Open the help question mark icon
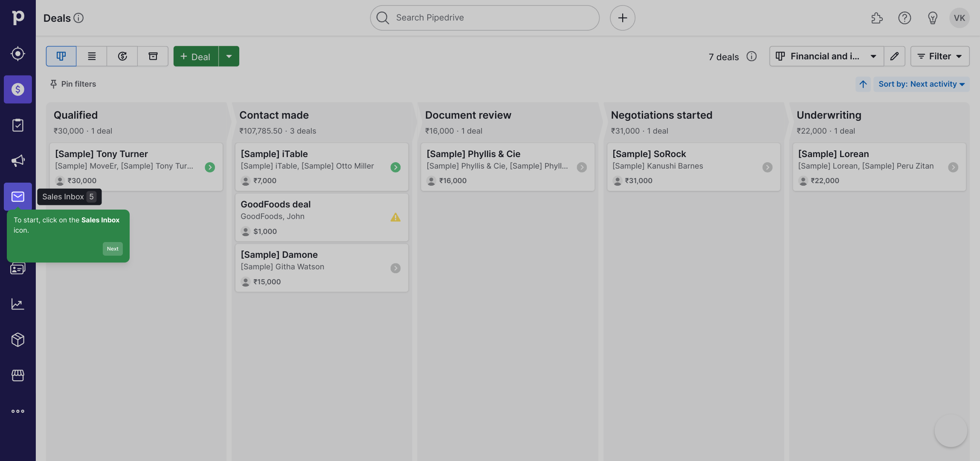 tap(905, 18)
